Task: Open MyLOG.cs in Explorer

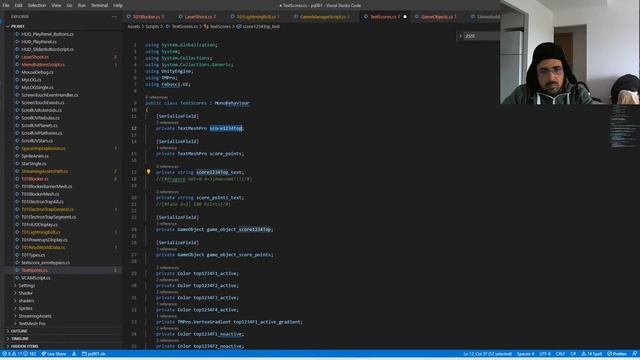Action: coord(31,80)
